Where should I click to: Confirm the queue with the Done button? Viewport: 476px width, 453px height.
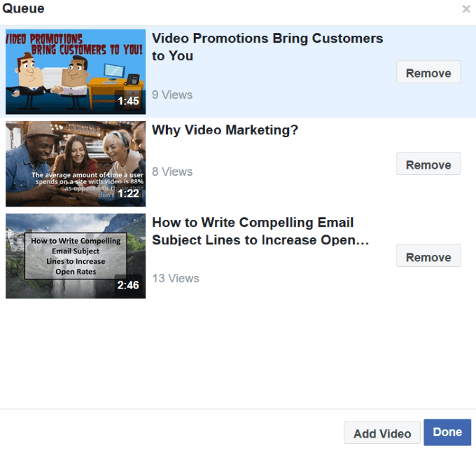pos(447,432)
